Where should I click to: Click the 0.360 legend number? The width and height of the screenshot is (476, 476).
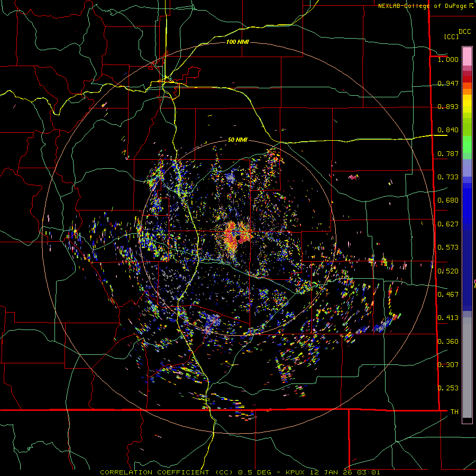pyautogui.click(x=448, y=341)
